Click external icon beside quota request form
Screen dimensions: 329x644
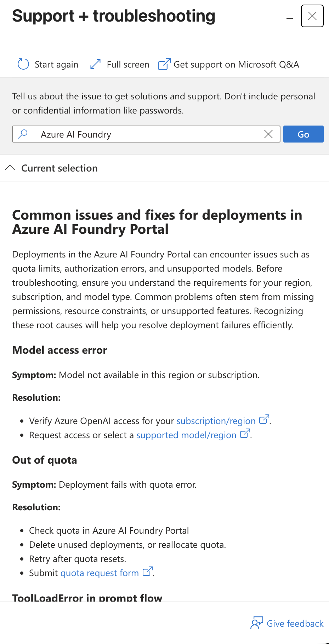coord(147,572)
